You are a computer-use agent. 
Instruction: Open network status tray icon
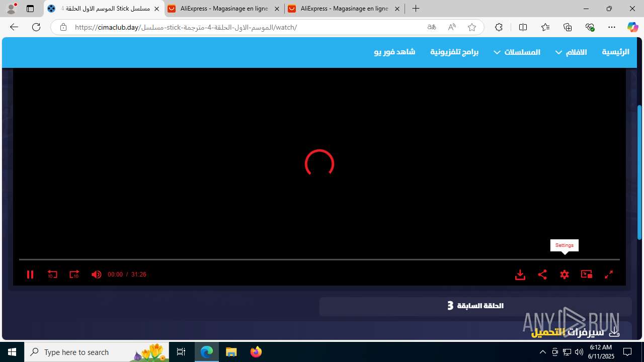pos(567,352)
